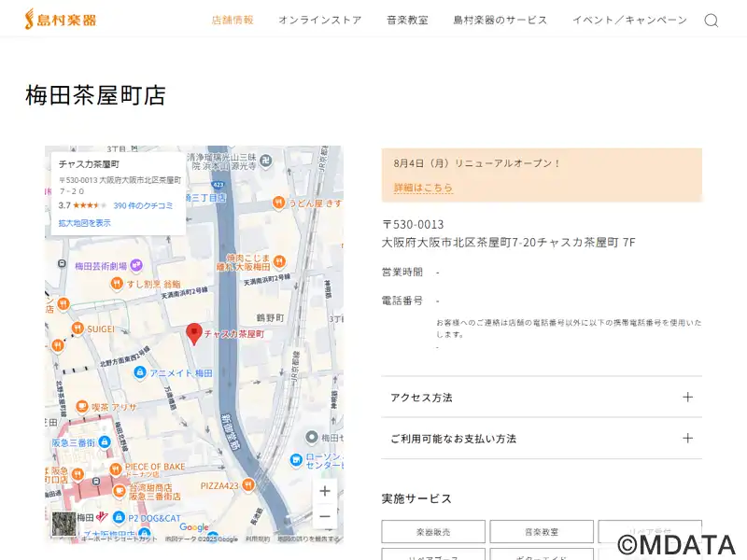This screenshot has height=560, width=747.
Task: Open 拡大地図を表示 link on map
Action: point(84,223)
